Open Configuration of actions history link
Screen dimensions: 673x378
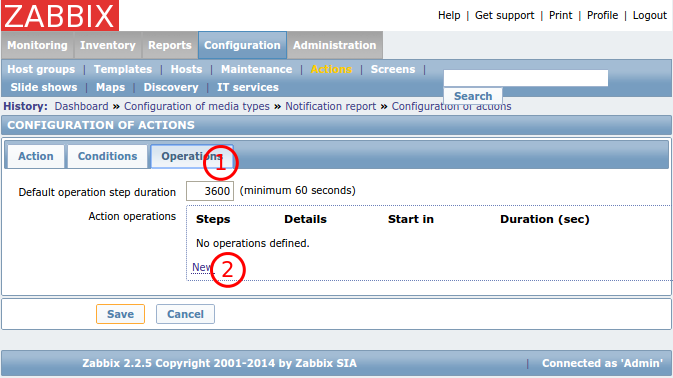[451, 106]
